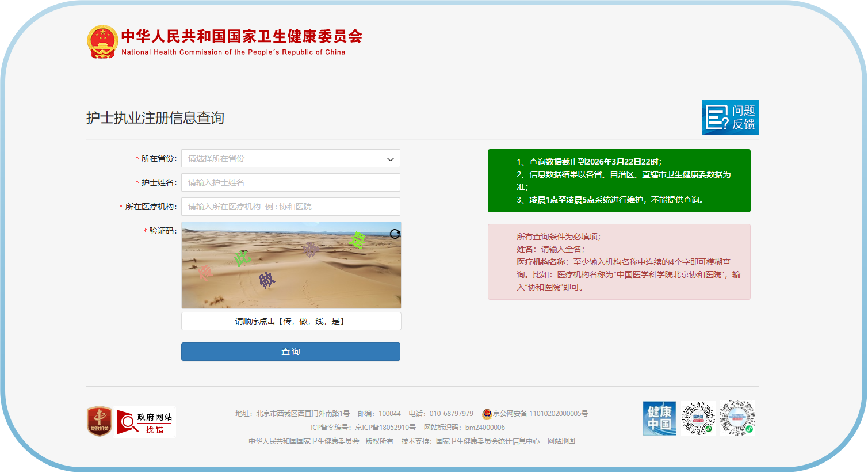Click the 党政机关 red badge icon
Image resolution: width=868 pixels, height=473 pixels.
point(100,421)
